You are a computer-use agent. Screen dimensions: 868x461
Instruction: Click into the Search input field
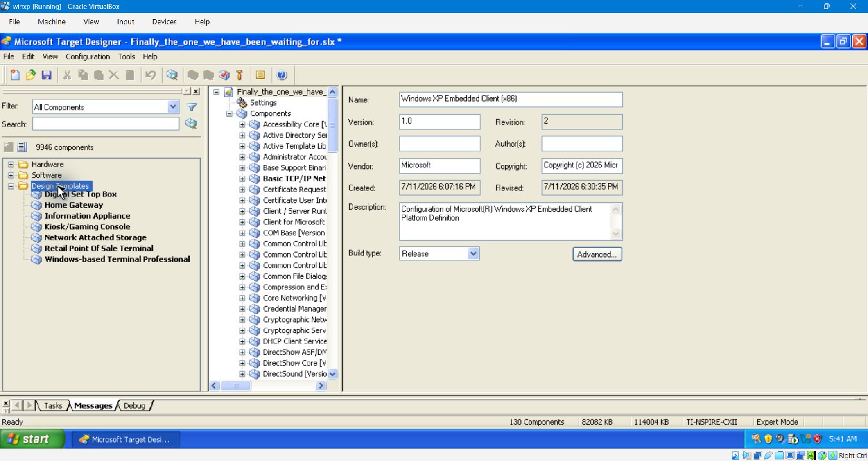coord(106,124)
